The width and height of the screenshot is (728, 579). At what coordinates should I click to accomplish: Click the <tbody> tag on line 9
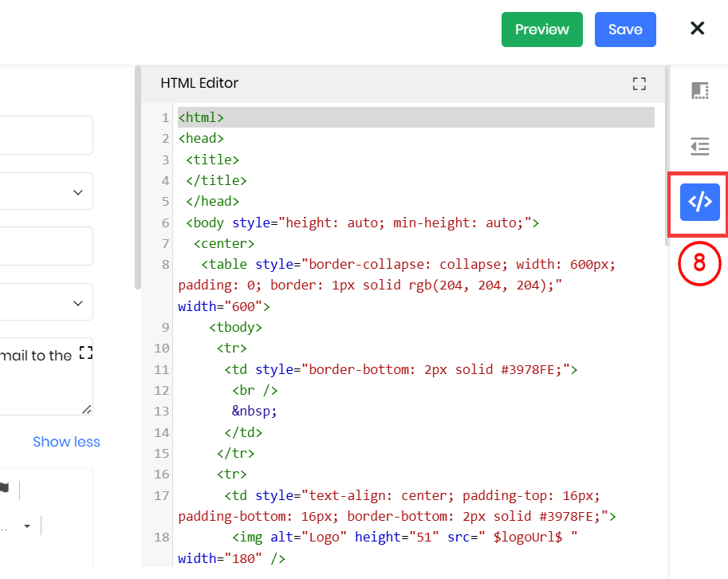pyautogui.click(x=235, y=327)
